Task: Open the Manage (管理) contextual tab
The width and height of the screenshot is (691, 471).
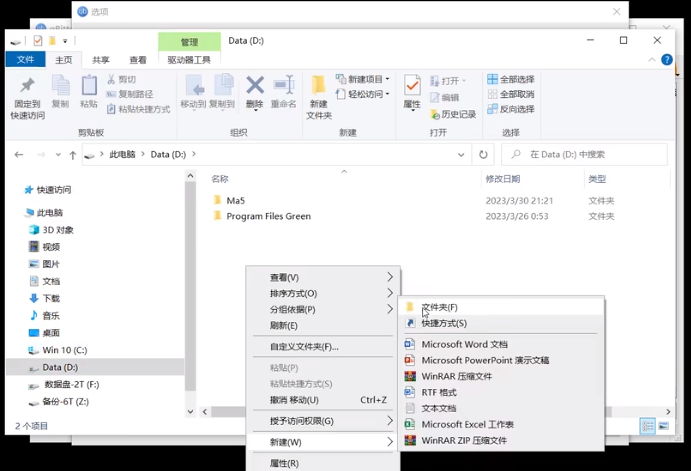Action: point(189,42)
